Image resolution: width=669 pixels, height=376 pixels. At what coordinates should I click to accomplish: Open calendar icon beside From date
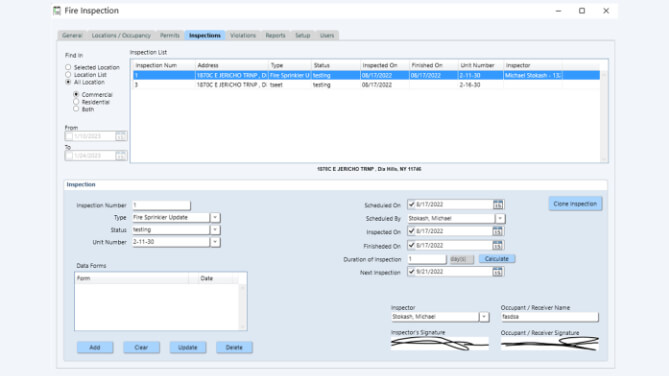tap(121, 137)
